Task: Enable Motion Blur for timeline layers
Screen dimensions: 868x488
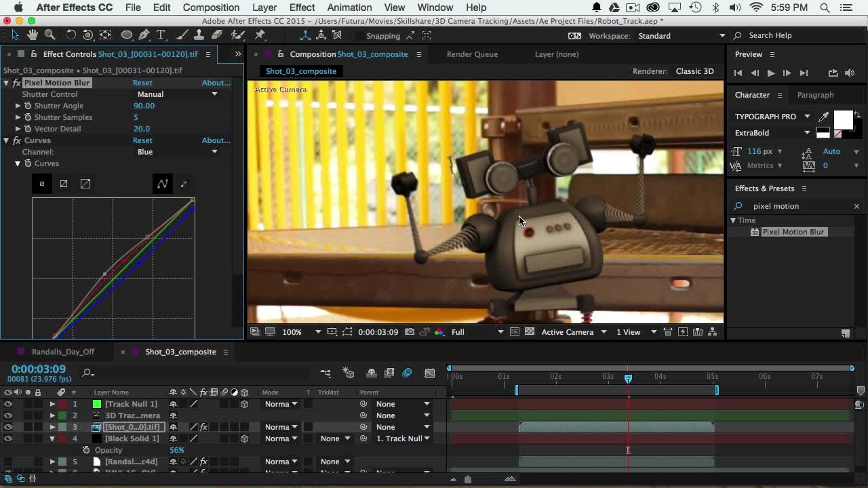Action: (x=407, y=373)
